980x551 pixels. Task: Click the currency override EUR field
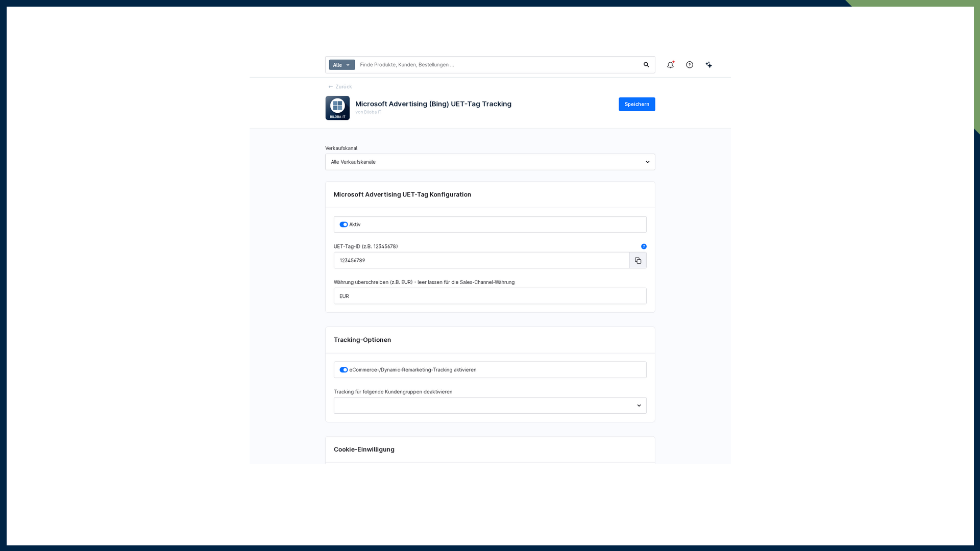[x=490, y=296]
